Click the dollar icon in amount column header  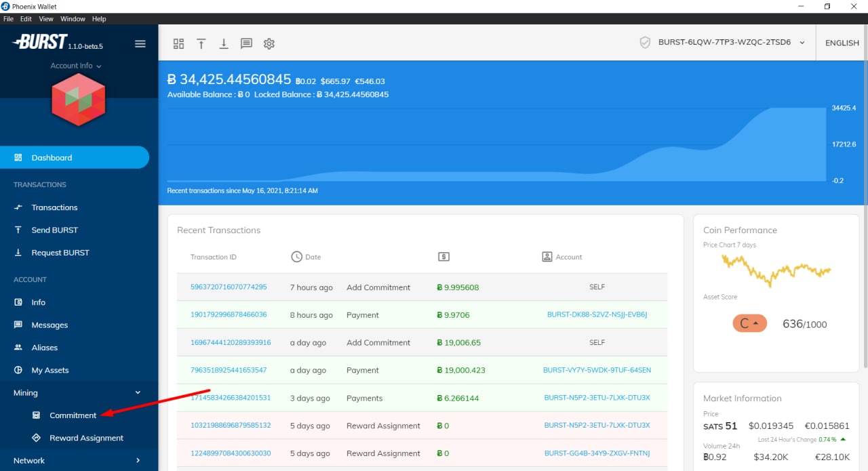point(443,257)
